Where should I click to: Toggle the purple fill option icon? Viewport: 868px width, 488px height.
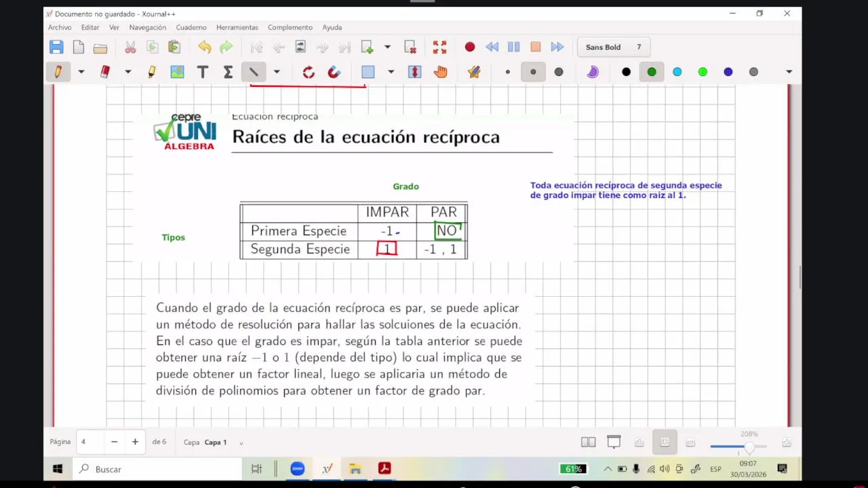pyautogui.click(x=593, y=72)
